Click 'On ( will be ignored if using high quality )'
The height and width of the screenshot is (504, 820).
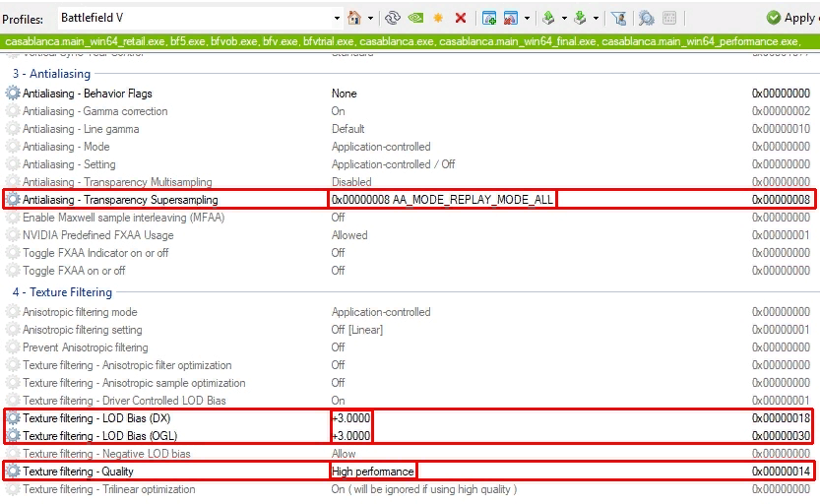pos(424,489)
